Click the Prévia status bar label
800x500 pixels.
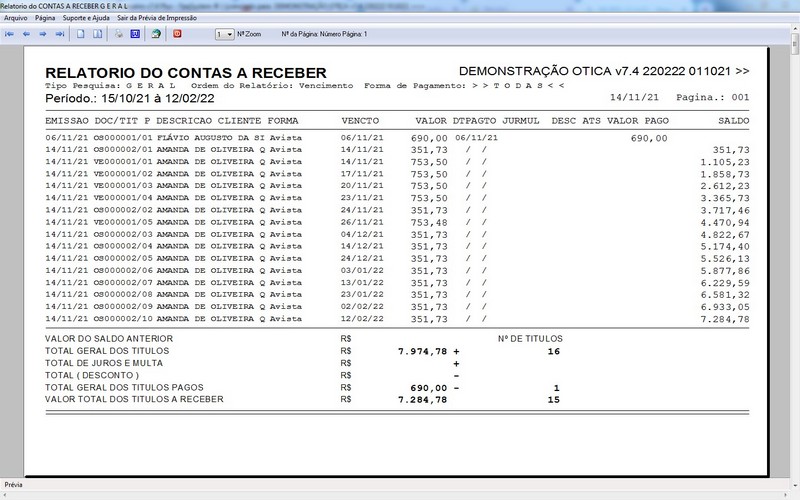13,485
